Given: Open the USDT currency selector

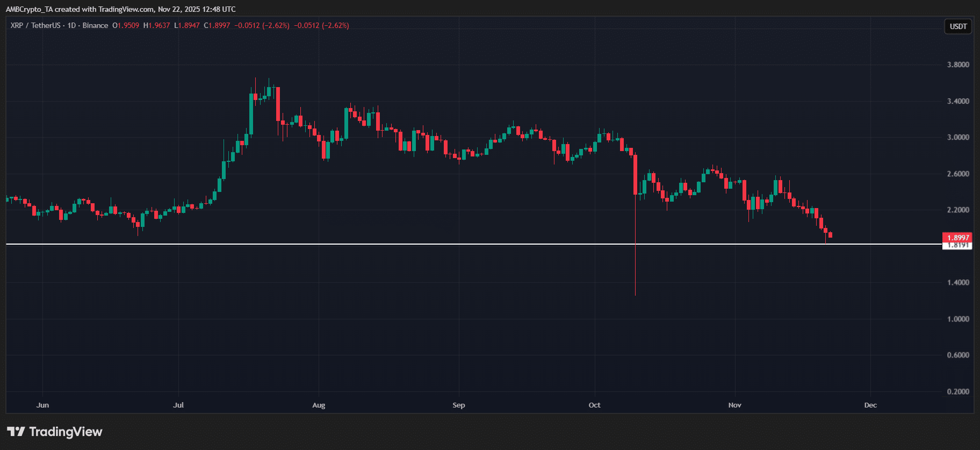Looking at the screenshot, I should [x=958, y=26].
